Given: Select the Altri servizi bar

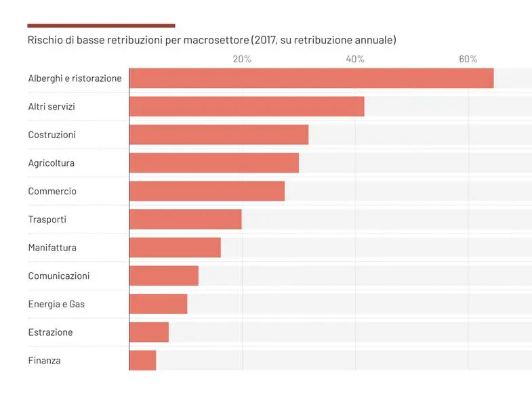Looking at the screenshot, I should point(247,107).
